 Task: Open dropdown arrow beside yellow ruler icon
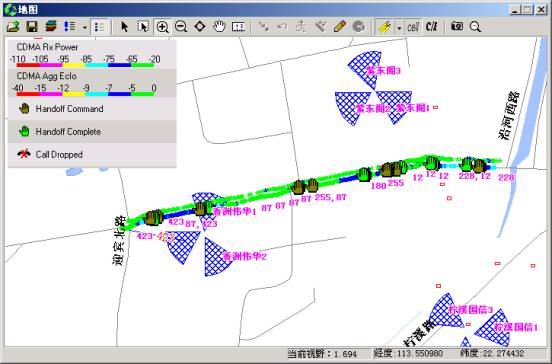[x=399, y=27]
